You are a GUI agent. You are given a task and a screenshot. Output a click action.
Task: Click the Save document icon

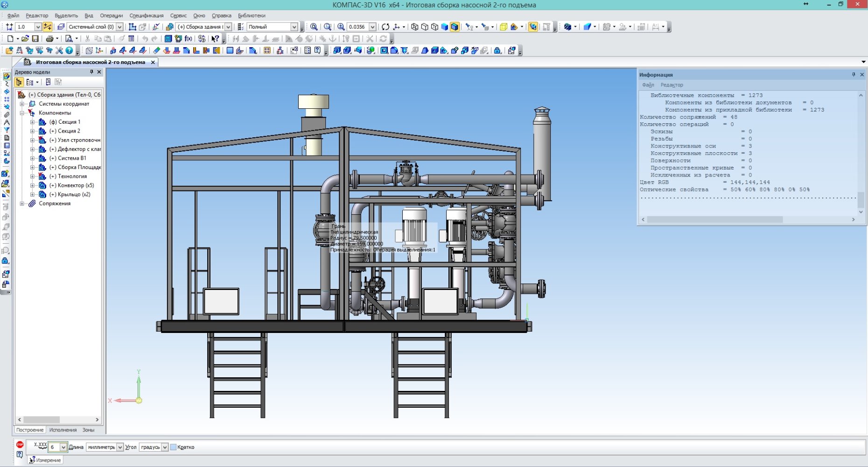point(35,39)
